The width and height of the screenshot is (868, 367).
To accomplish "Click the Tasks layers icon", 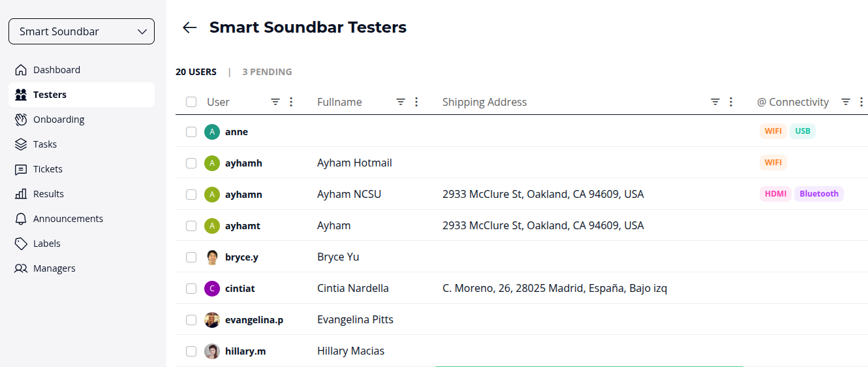I will pyautogui.click(x=21, y=144).
